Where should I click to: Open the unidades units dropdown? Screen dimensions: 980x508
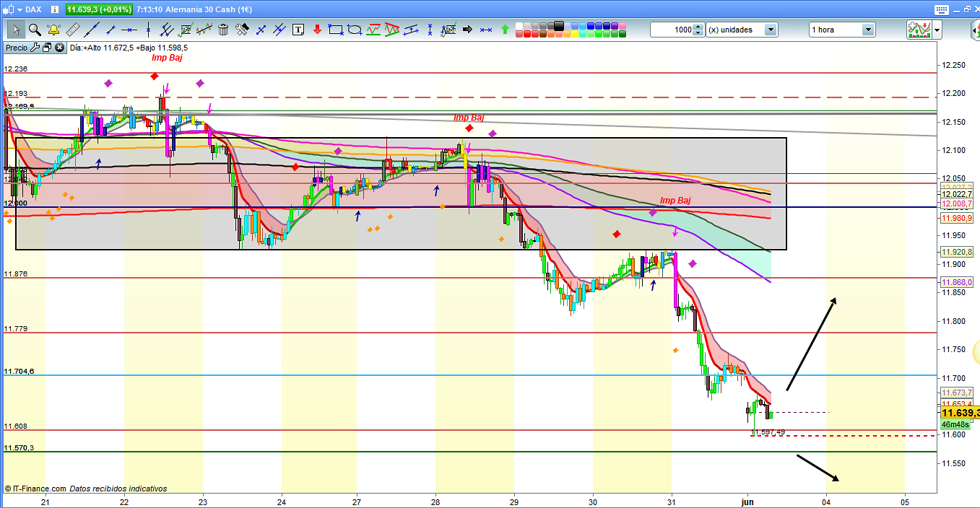coord(771,30)
